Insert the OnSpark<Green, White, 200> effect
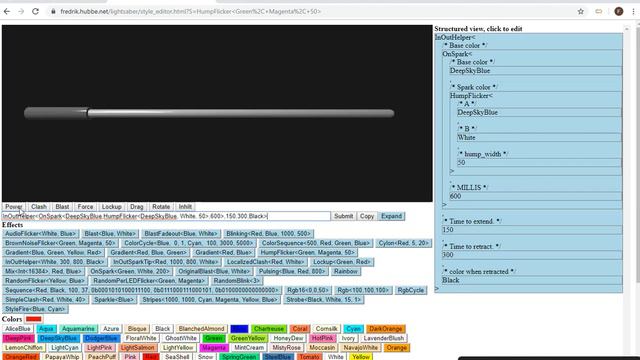The height and width of the screenshot is (360, 640). pos(130,271)
